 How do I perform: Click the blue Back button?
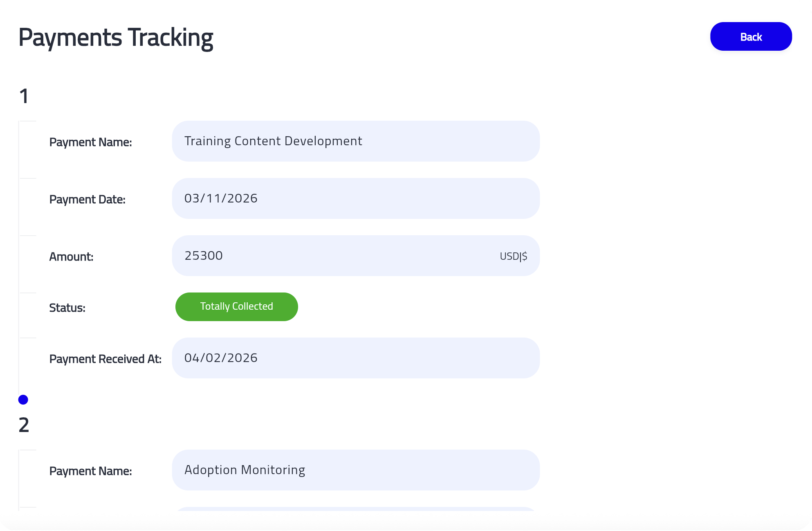[751, 37]
